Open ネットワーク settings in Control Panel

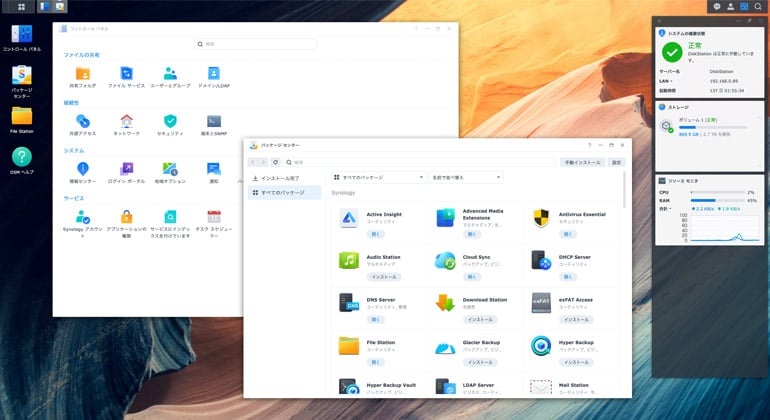click(126, 121)
